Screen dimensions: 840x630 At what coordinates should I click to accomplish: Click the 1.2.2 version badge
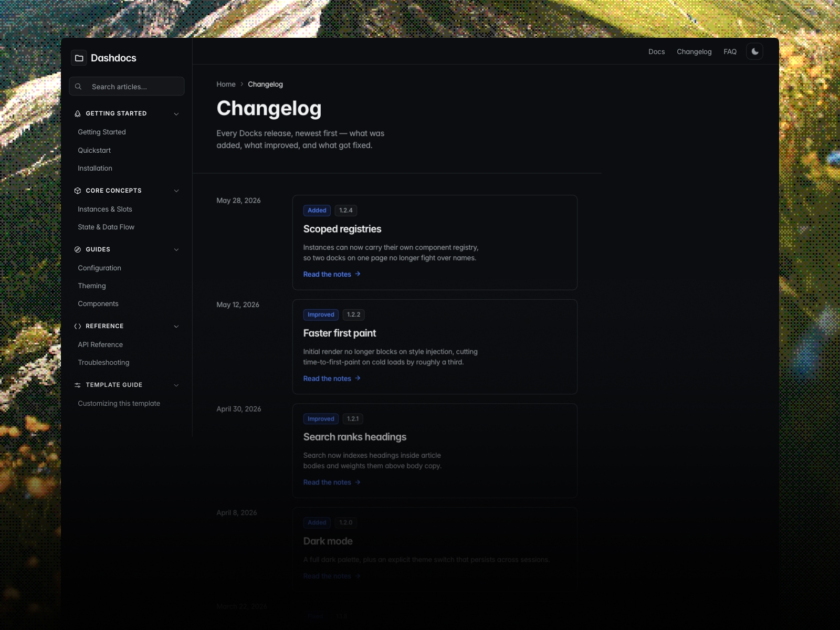pos(354,314)
